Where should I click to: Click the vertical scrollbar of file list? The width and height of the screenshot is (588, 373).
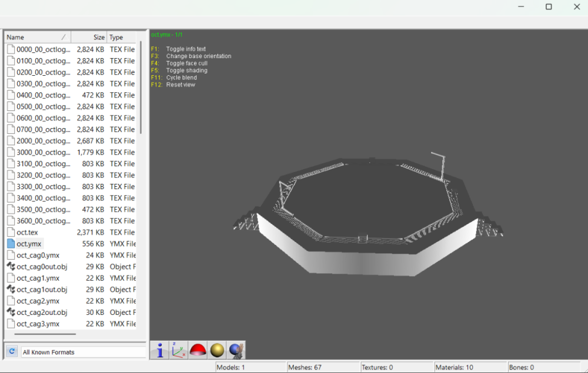click(141, 88)
